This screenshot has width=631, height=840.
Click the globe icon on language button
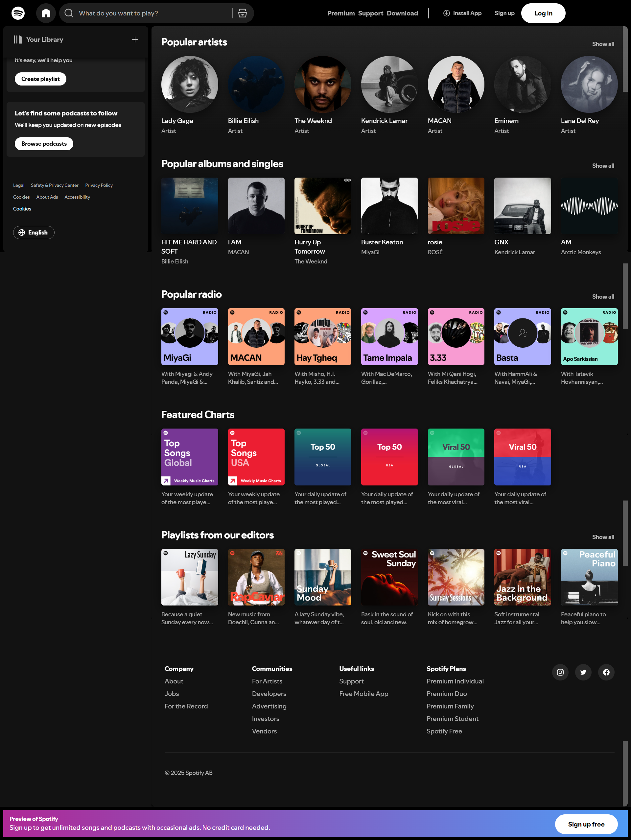pos(22,233)
